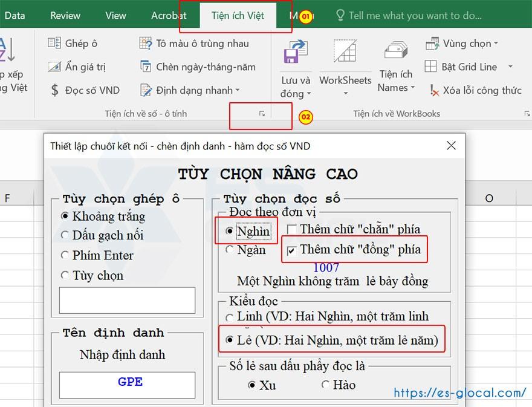The width and height of the screenshot is (532, 407).
Task: Expand the Bật Grid Line dropdown arrow
Action: [x=510, y=67]
